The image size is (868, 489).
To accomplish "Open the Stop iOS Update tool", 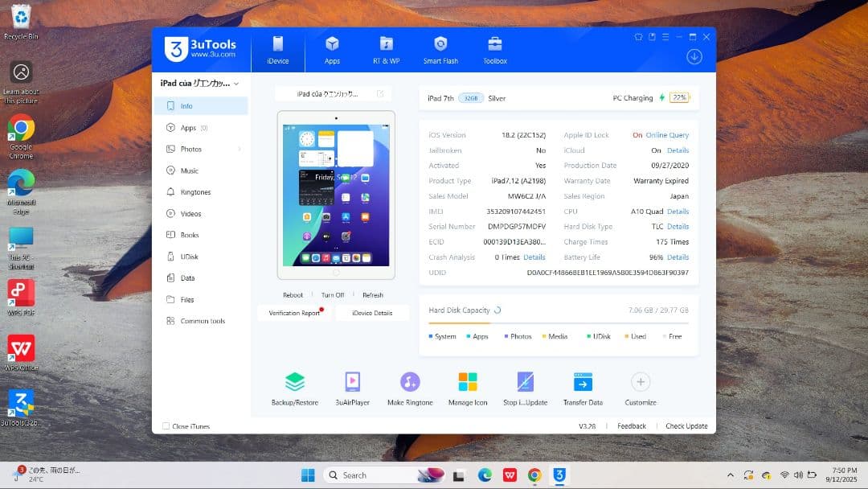I will 525,387.
